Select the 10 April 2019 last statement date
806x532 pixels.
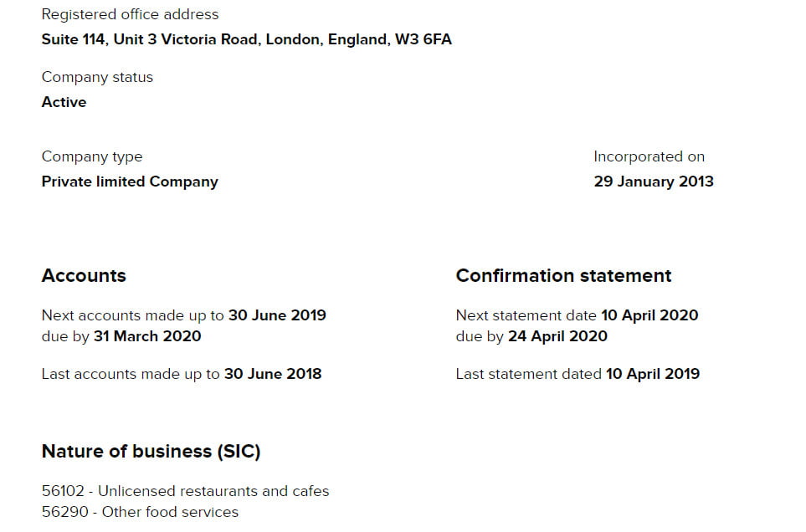(x=653, y=374)
